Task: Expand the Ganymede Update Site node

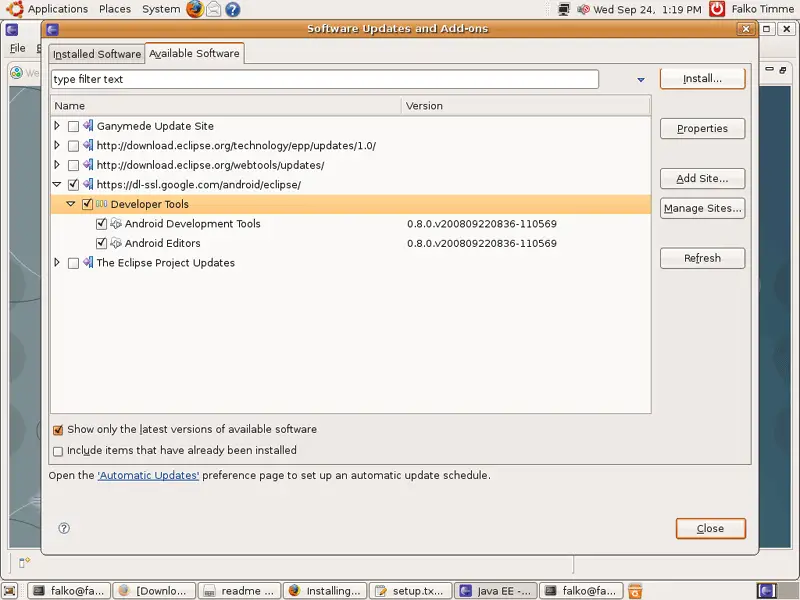Action: (x=57, y=126)
